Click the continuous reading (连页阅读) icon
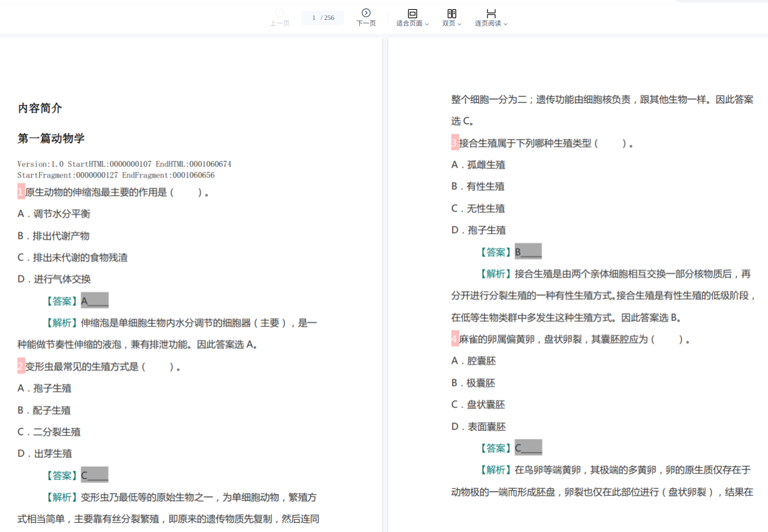This screenshot has height=532, width=768. coord(491,13)
